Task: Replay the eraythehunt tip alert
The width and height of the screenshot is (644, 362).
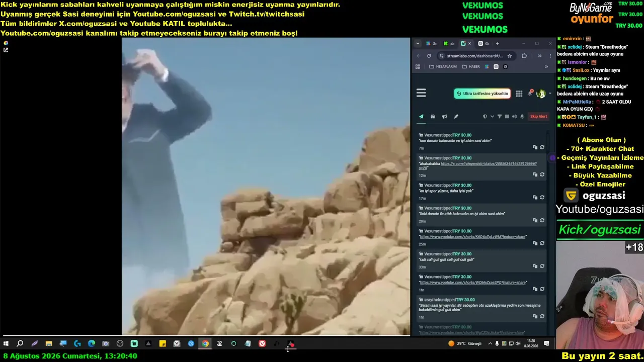Action: point(542,316)
